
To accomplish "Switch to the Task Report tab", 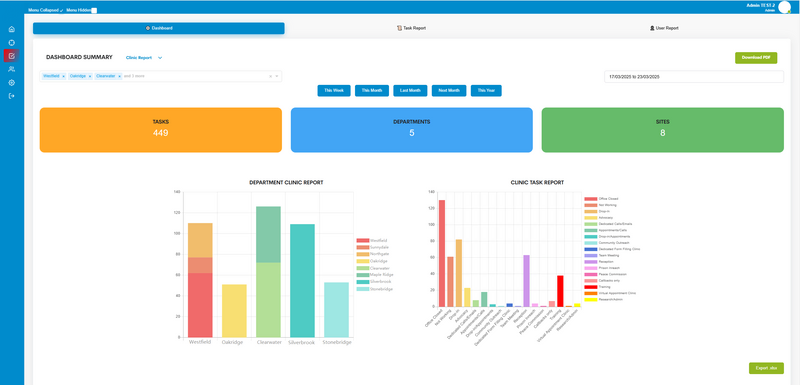I will click(411, 28).
